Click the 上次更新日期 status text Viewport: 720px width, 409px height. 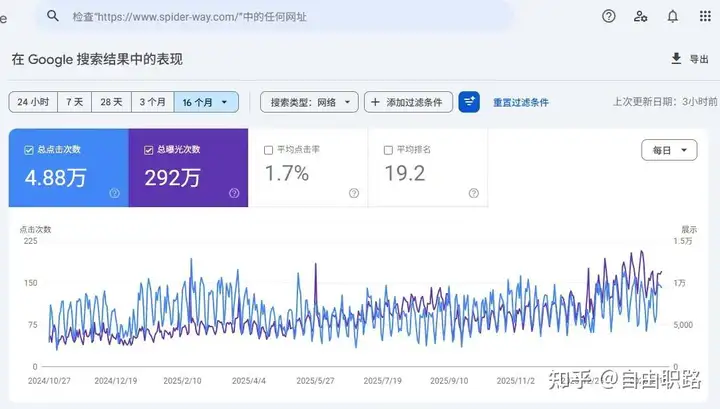coord(665,101)
